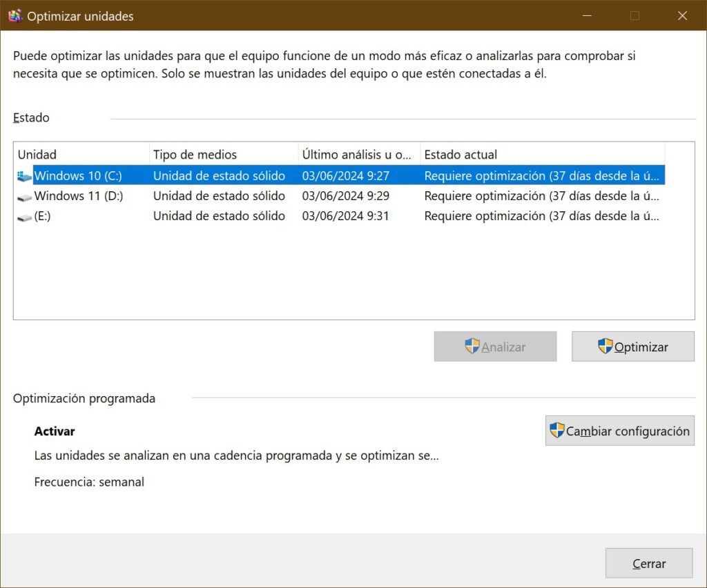
Task: Click the disabled Analizar button
Action: [x=495, y=346]
